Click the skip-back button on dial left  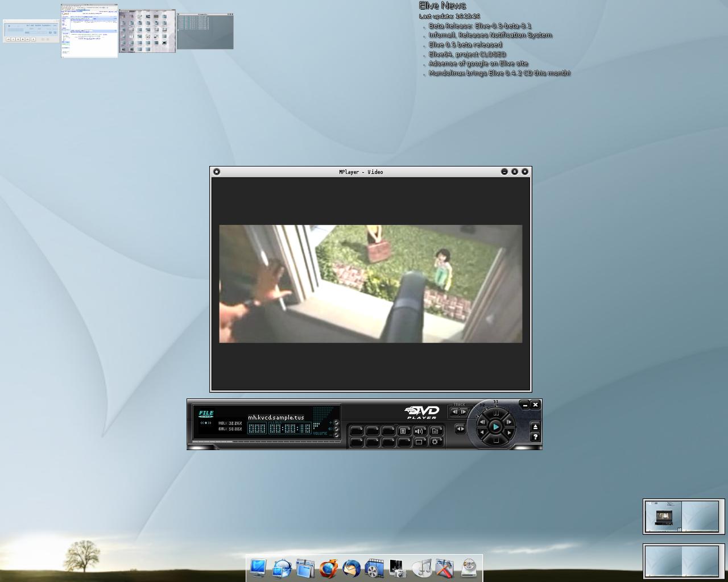tap(482, 422)
